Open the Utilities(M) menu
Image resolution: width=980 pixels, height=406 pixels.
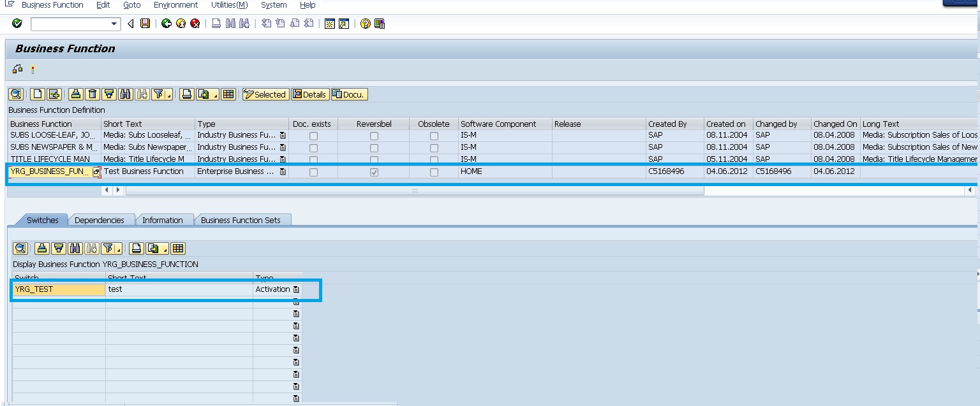[228, 5]
